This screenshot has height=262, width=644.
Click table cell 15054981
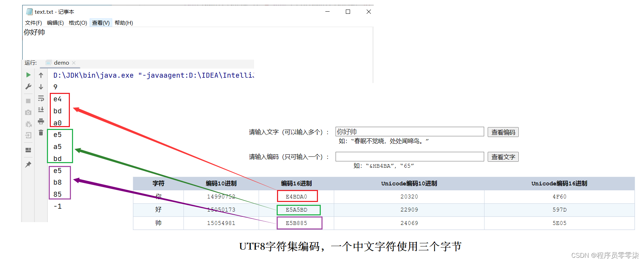click(221, 223)
